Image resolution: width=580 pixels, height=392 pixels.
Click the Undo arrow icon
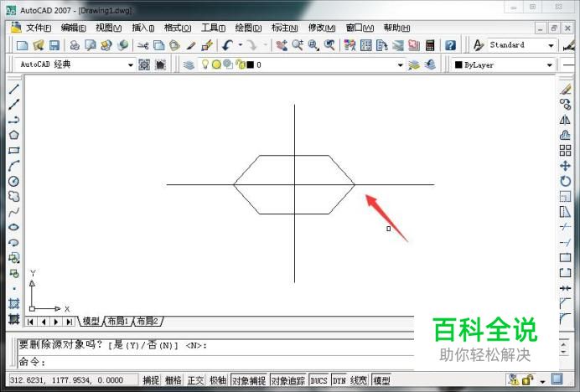click(x=227, y=45)
